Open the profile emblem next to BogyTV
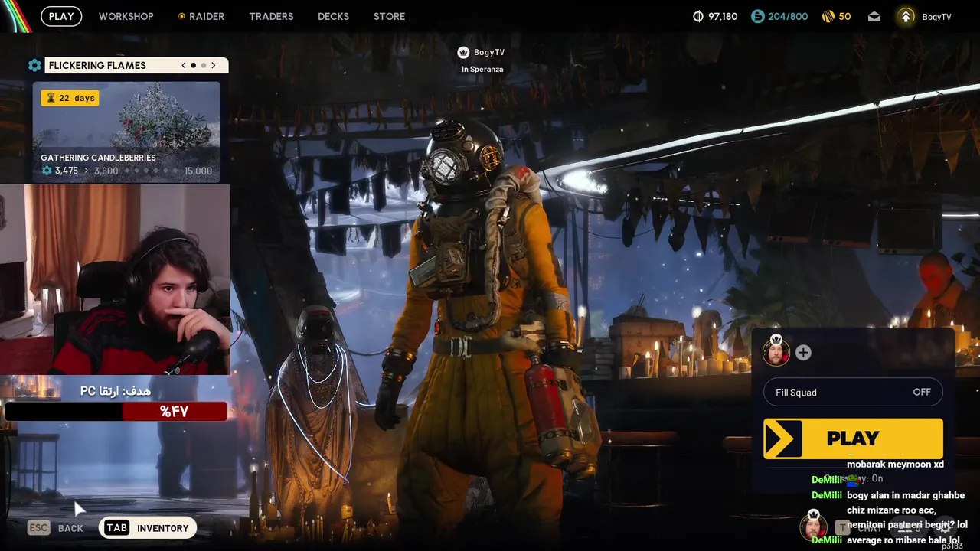The image size is (980, 551). pos(906,16)
